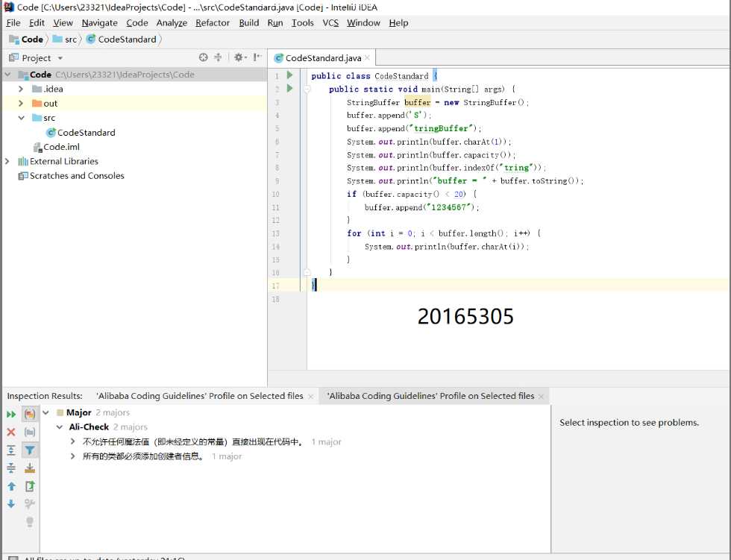Open Refactor menu
The image size is (731, 560).
(x=213, y=23)
